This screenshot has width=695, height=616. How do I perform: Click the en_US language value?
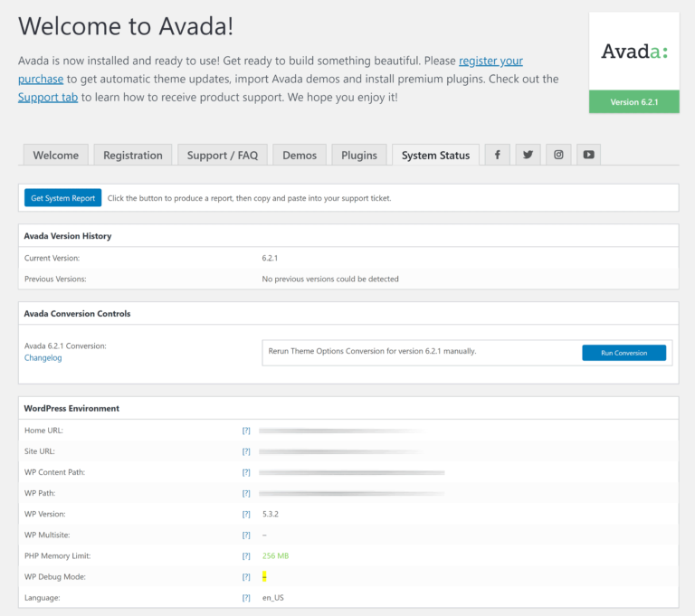273,597
